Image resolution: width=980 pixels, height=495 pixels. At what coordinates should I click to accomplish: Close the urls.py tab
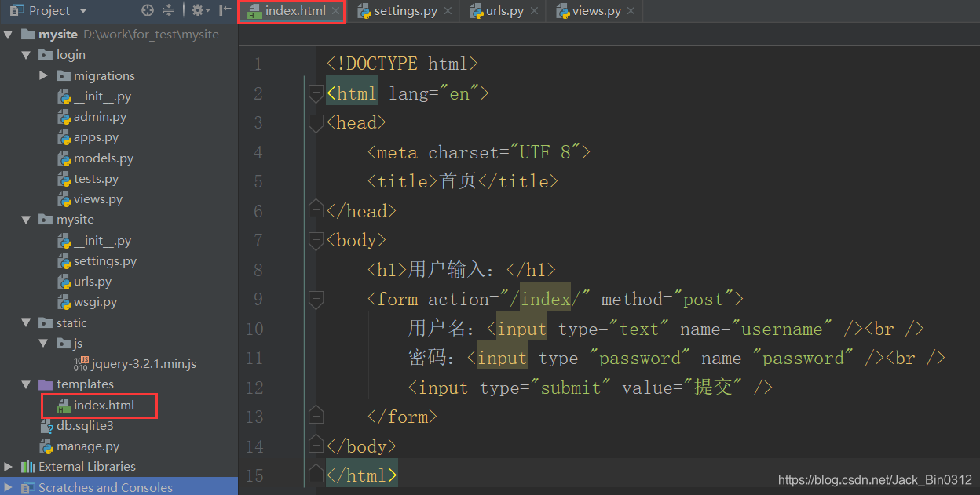pyautogui.click(x=534, y=11)
